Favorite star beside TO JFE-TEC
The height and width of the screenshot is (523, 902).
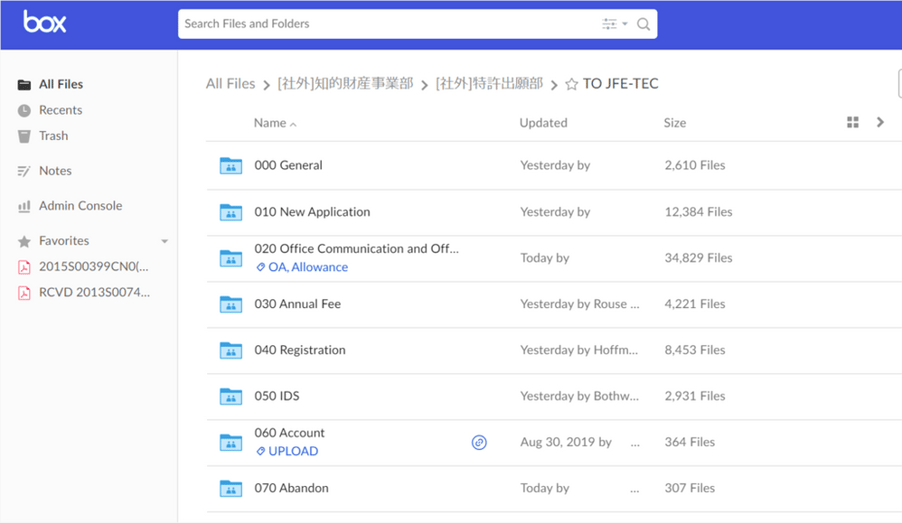(x=571, y=85)
